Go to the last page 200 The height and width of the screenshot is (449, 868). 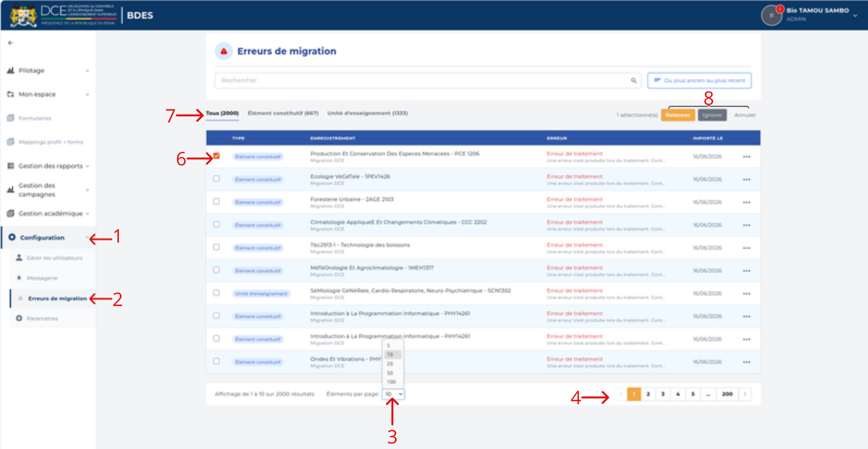(x=727, y=394)
